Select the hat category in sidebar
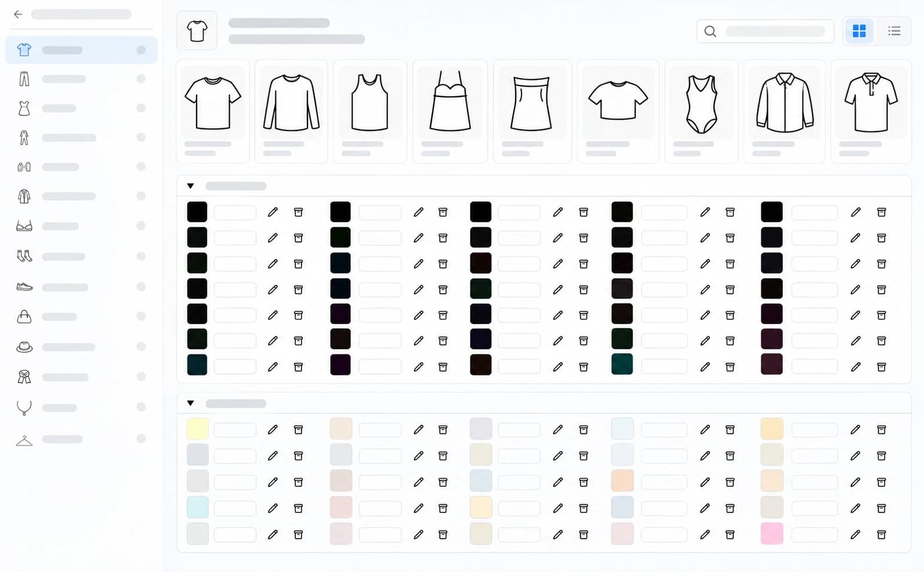The width and height of the screenshot is (924, 572). 81,347
